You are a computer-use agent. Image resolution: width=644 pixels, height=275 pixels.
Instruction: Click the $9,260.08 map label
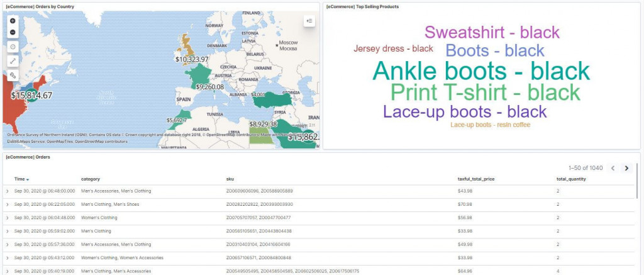coord(210,87)
